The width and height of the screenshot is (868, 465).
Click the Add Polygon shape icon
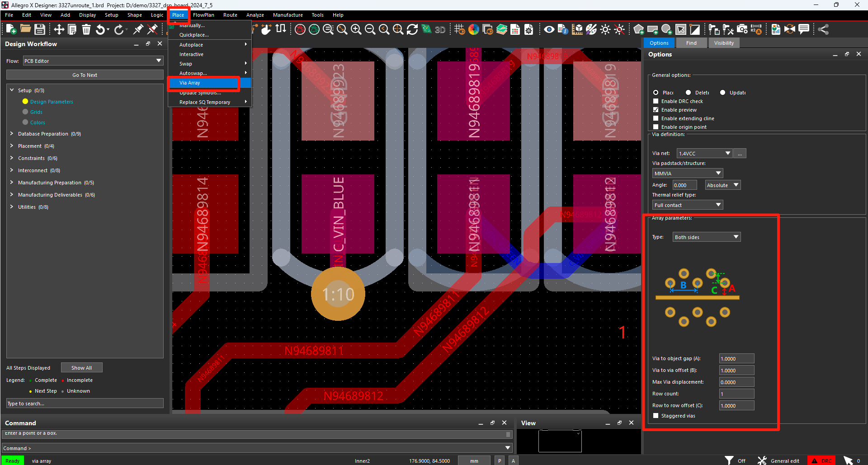638,30
